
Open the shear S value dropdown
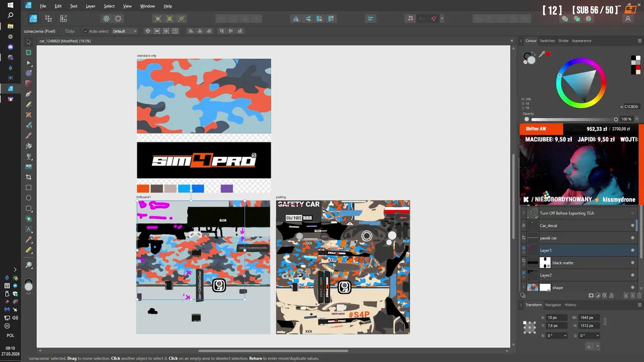click(597, 335)
